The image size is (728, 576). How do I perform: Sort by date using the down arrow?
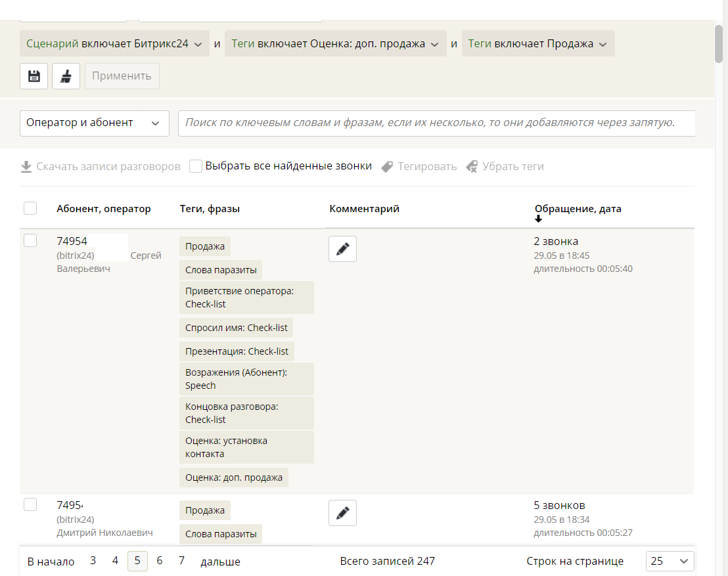(539, 219)
